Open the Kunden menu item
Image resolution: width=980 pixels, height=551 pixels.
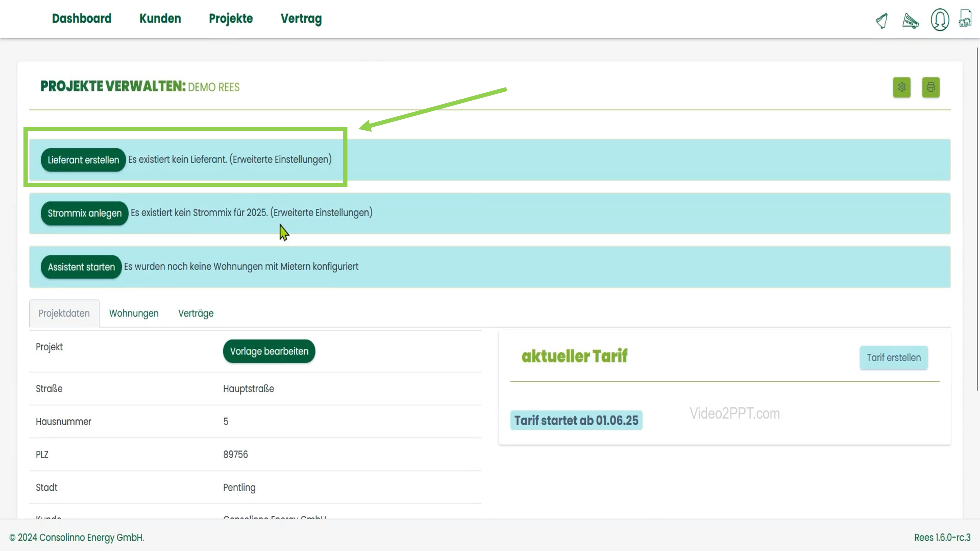160,19
